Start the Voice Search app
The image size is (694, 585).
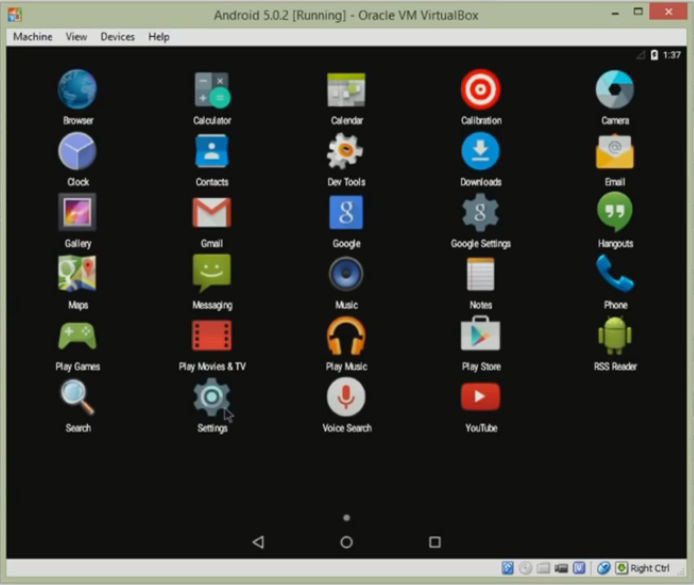coord(346,397)
